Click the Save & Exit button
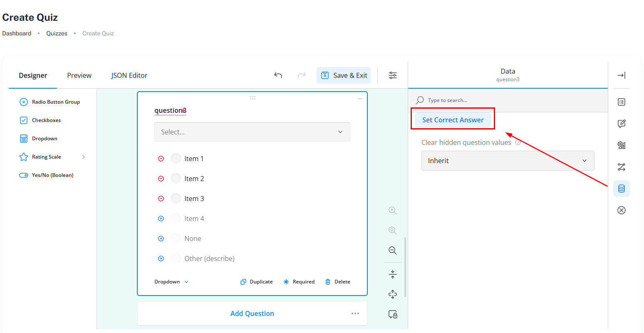The image size is (644, 333). click(x=344, y=75)
